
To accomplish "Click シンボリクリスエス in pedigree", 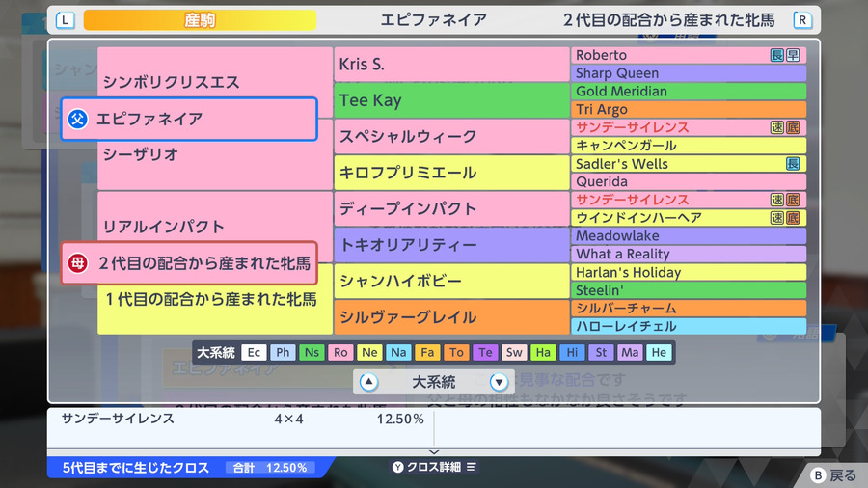I will (x=171, y=82).
